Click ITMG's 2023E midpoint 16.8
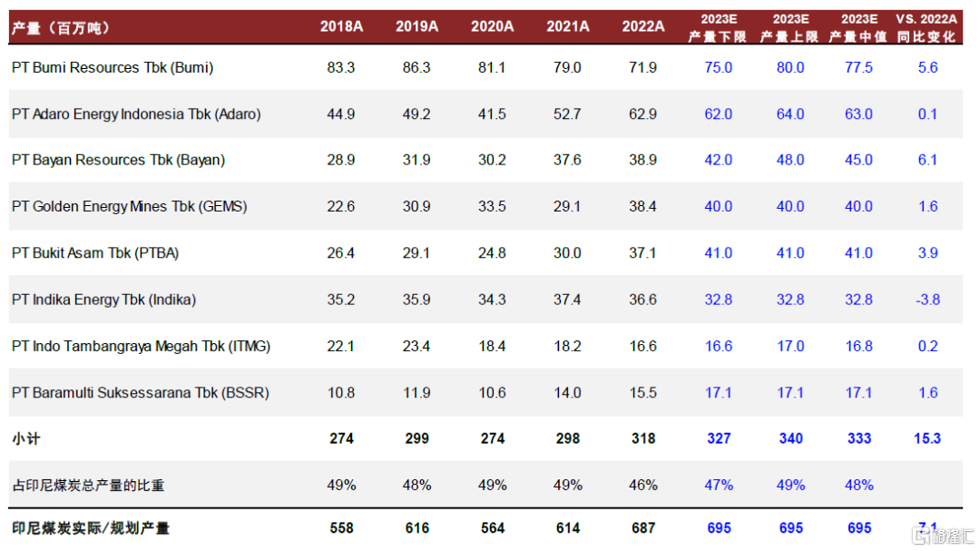Viewport: 980px width, 551px height. [x=858, y=347]
